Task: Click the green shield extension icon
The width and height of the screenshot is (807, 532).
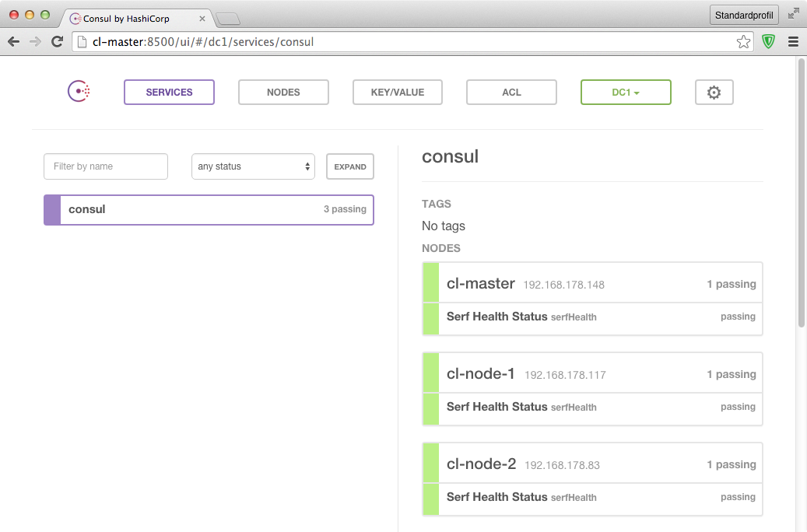Action: pos(768,42)
